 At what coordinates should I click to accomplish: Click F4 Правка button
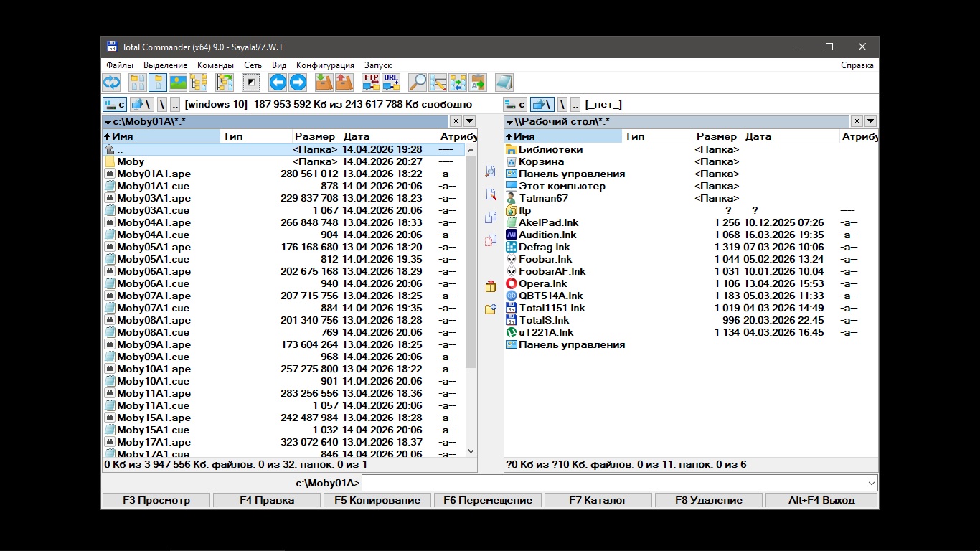pos(267,500)
